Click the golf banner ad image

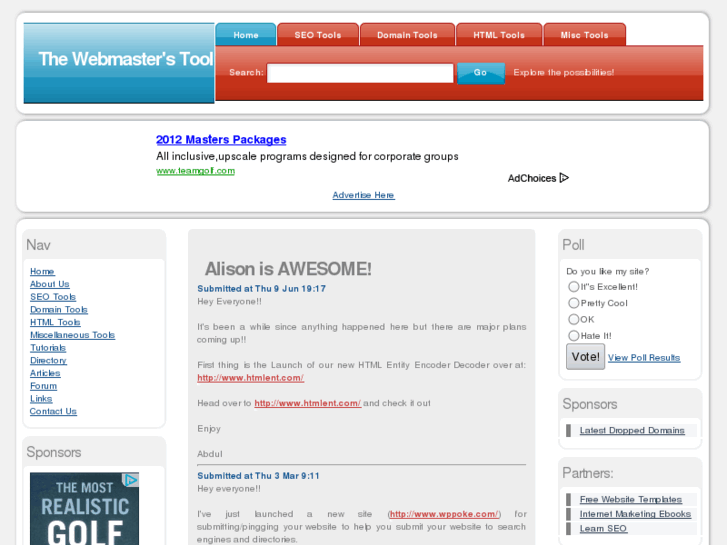pos(84,509)
